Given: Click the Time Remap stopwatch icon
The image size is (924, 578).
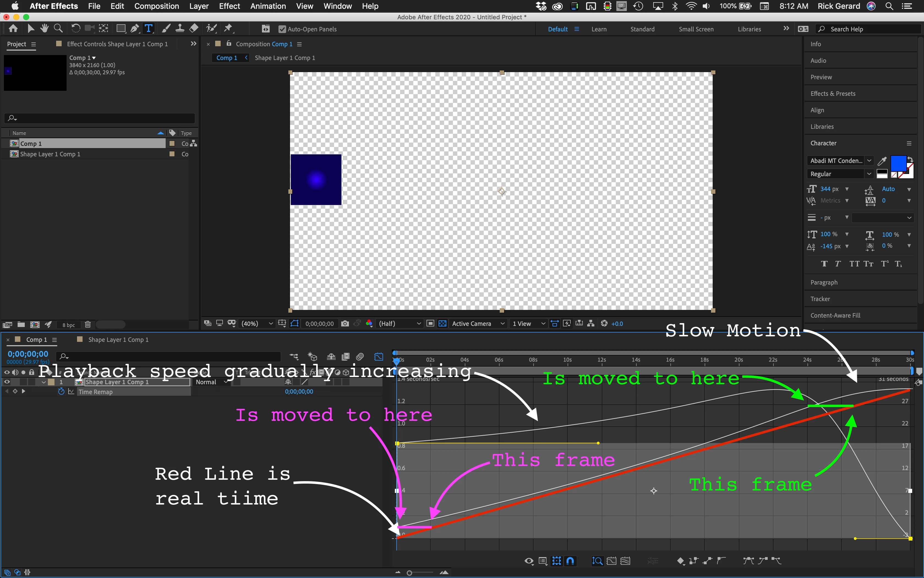Looking at the screenshot, I should click(61, 391).
